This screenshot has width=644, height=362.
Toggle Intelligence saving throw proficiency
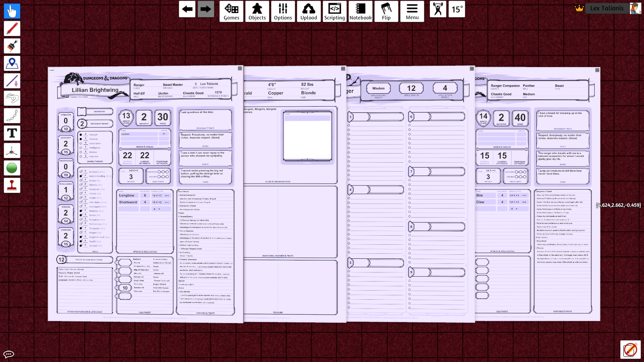[81, 147]
